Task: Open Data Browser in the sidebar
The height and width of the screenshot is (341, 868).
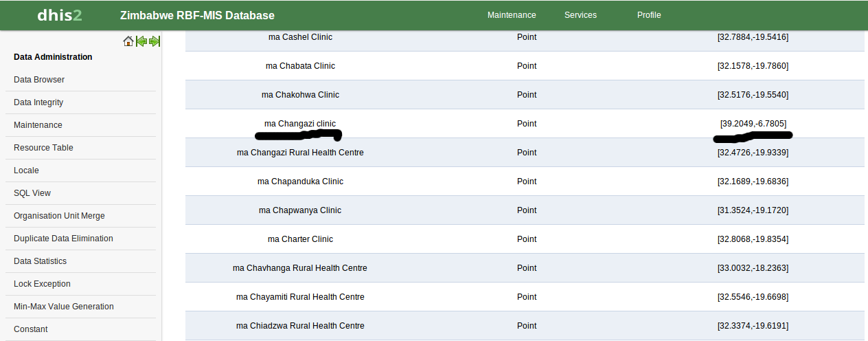Action: pos(39,80)
